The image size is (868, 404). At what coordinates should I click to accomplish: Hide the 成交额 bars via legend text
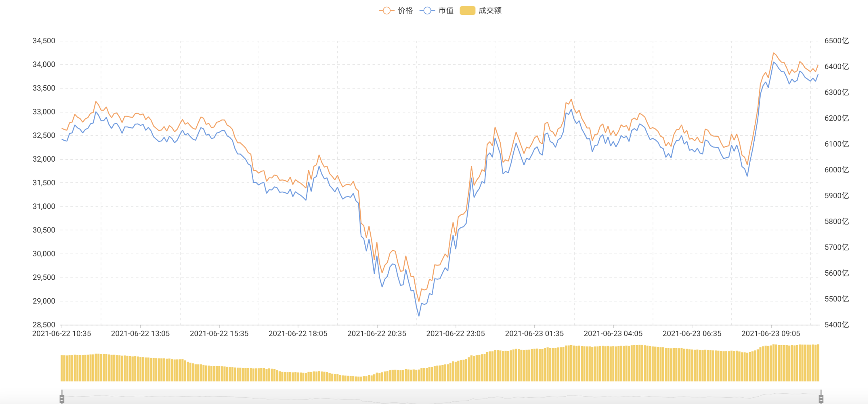point(490,11)
